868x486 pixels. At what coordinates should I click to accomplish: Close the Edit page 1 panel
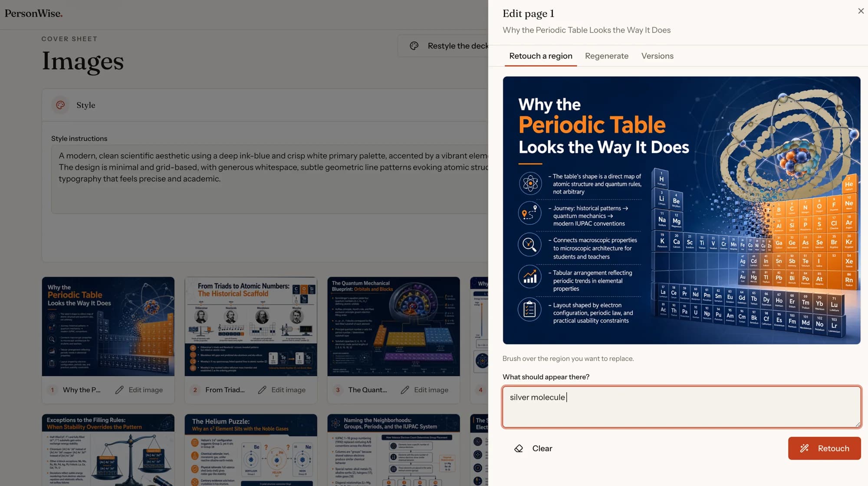tap(861, 11)
